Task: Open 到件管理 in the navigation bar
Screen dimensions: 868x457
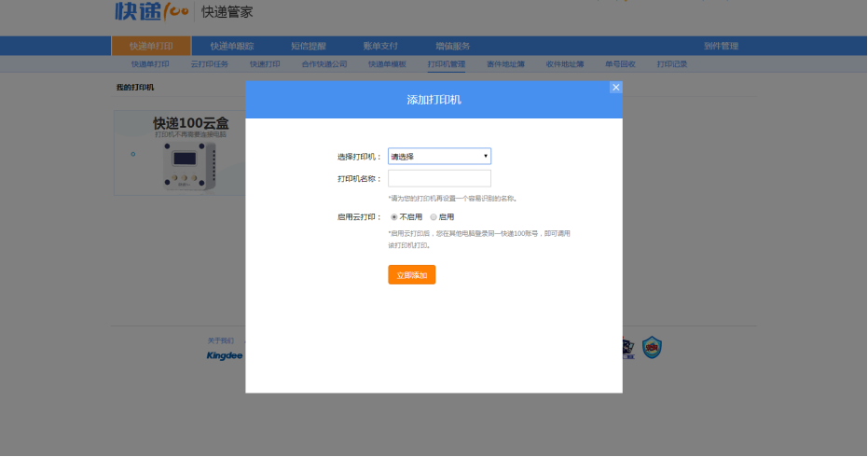Action: (x=722, y=46)
